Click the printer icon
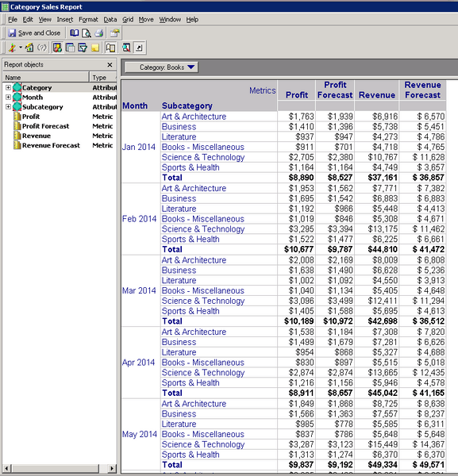 point(99,33)
